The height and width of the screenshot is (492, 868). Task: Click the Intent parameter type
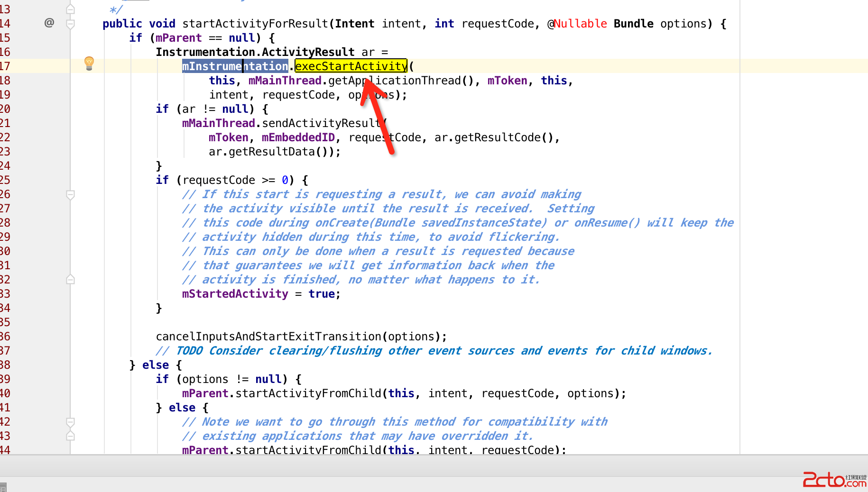point(355,24)
